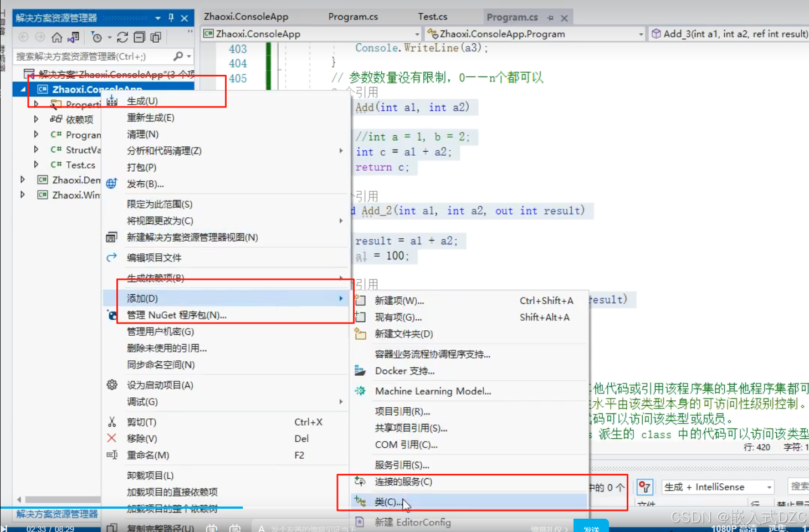Click the icon beside 新建解决方案资源管理器视图
The width and height of the screenshot is (809, 532).
pyautogui.click(x=111, y=237)
